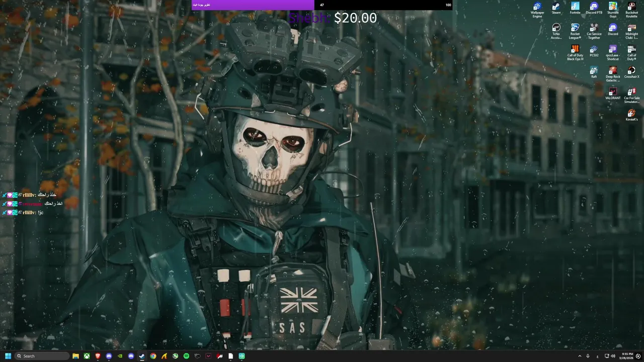The image size is (644, 362).
Task: Select the Crosshair X desktop icon
Action: (631, 73)
